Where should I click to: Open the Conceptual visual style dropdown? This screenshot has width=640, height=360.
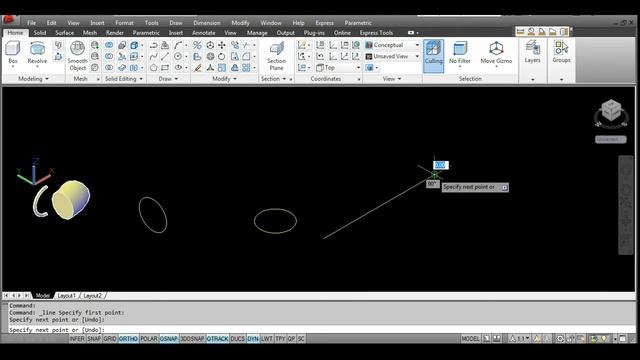tap(393, 45)
